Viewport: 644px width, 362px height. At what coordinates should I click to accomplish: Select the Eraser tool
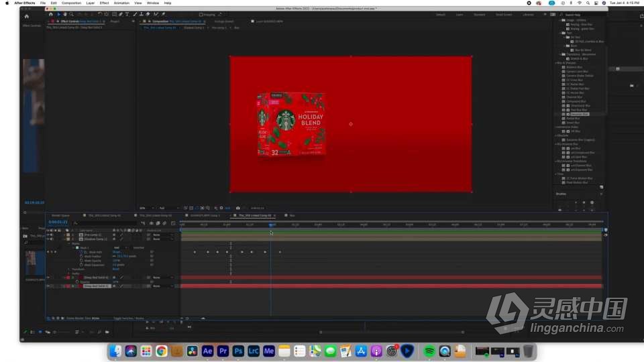(148, 14)
